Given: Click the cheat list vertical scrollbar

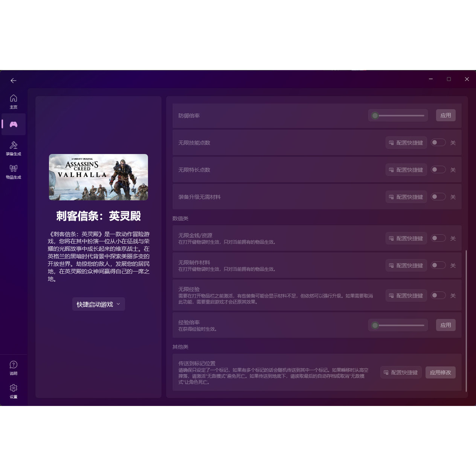Looking at the screenshot, I should pos(466,320).
